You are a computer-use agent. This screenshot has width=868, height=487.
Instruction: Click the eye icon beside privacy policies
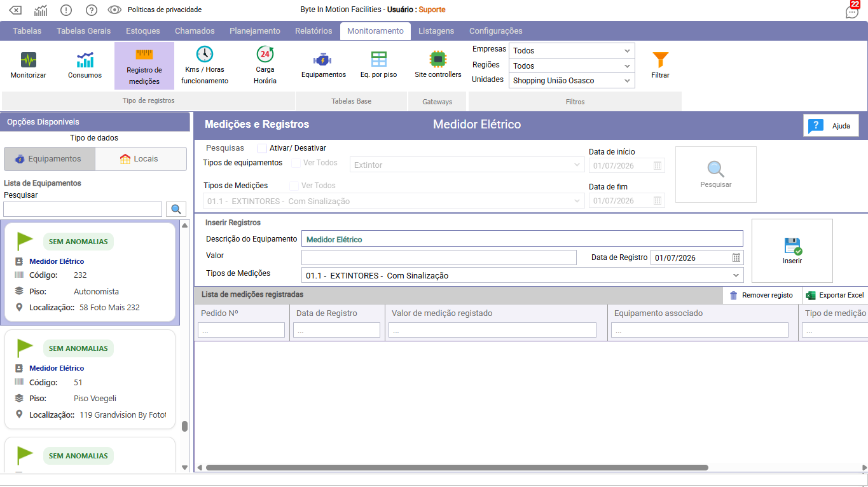(114, 10)
